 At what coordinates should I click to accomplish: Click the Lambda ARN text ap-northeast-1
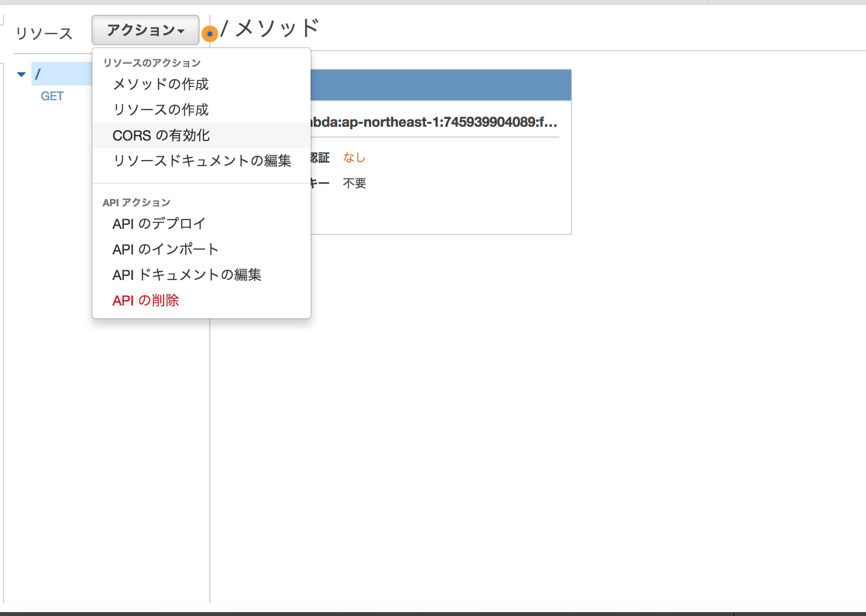(434, 122)
